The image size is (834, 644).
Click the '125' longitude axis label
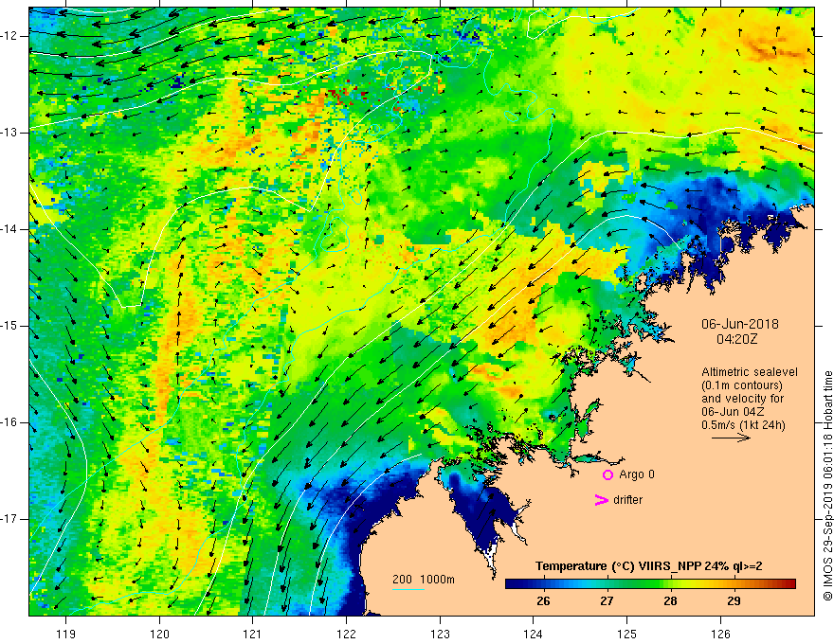627,634
